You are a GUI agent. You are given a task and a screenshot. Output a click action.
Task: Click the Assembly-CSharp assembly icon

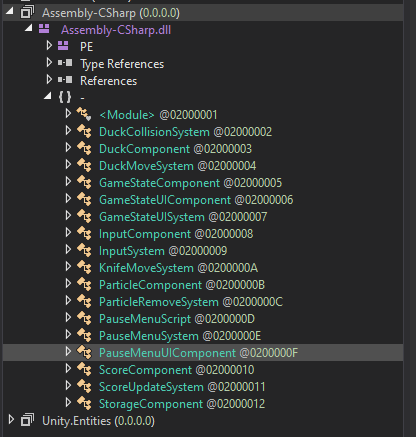click(x=27, y=12)
